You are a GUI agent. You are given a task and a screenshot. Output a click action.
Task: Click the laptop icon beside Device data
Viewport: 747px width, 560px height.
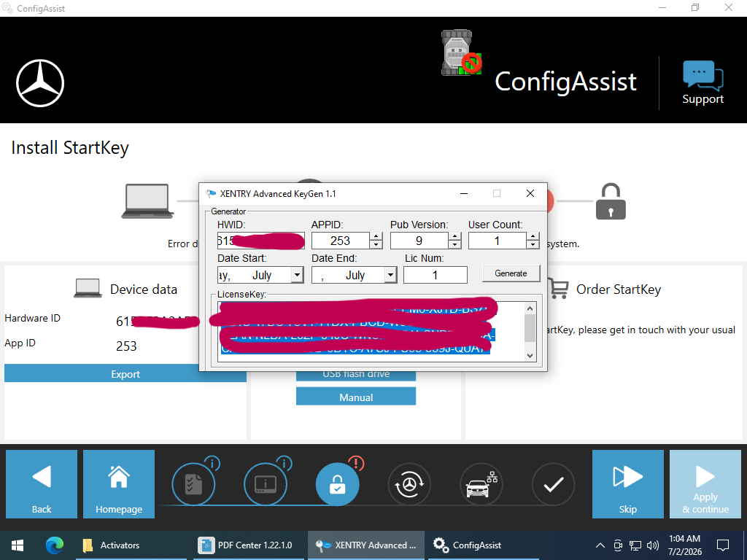(x=88, y=289)
